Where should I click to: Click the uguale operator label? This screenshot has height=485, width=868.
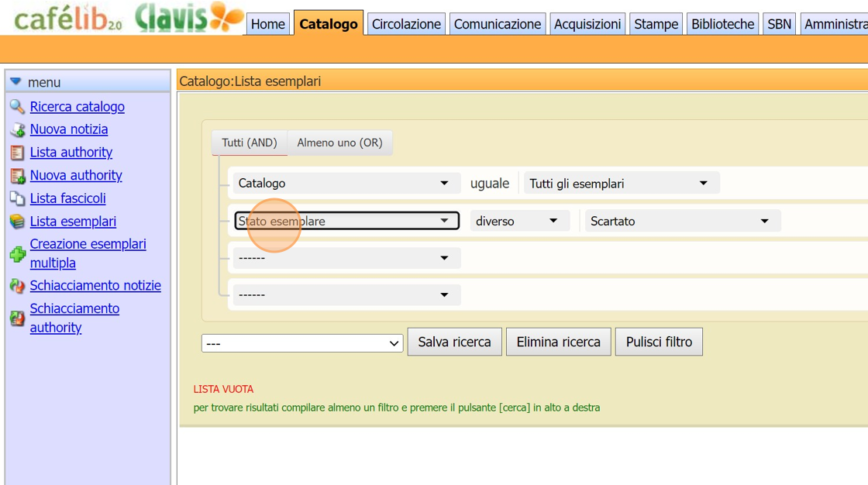tap(489, 184)
